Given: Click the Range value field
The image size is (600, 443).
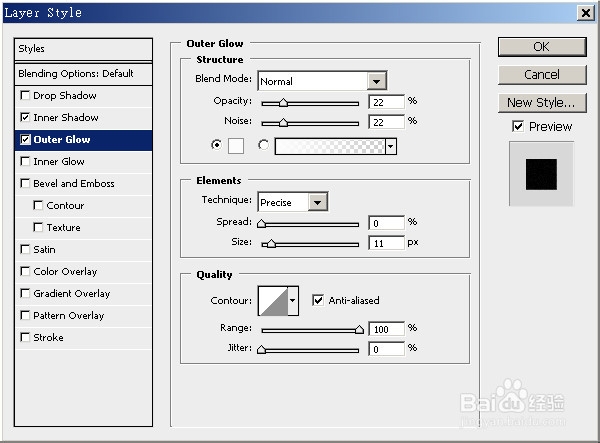Looking at the screenshot, I should [x=386, y=329].
